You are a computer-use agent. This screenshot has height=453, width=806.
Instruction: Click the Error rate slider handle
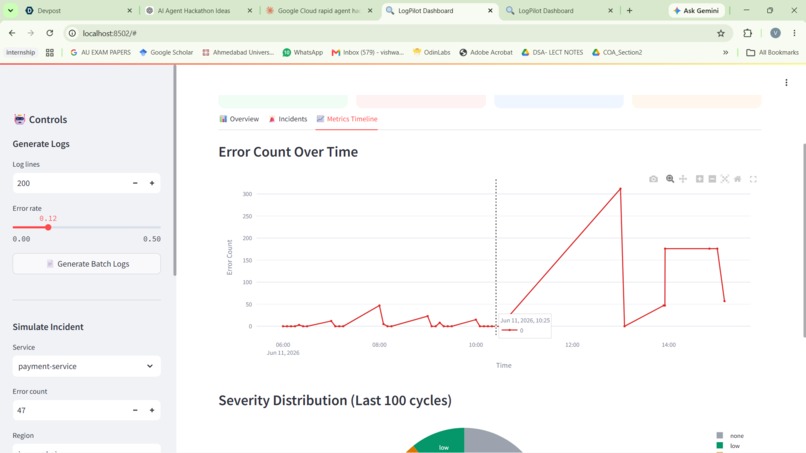[x=48, y=227]
